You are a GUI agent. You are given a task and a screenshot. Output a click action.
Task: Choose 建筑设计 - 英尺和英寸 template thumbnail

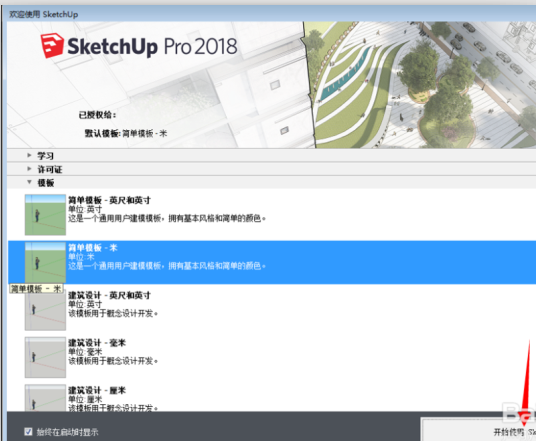45,310
